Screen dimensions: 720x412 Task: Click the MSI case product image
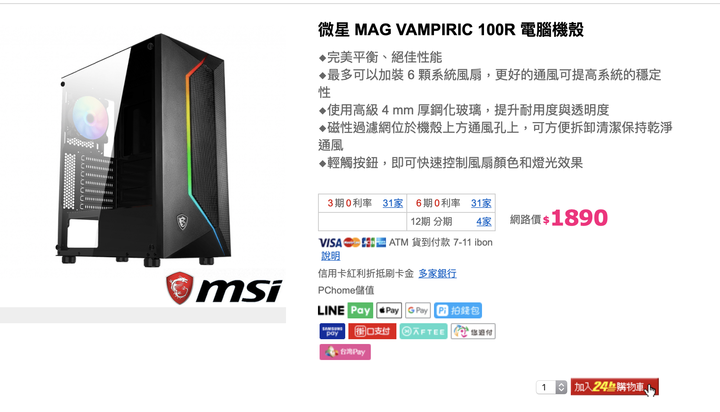(143, 150)
